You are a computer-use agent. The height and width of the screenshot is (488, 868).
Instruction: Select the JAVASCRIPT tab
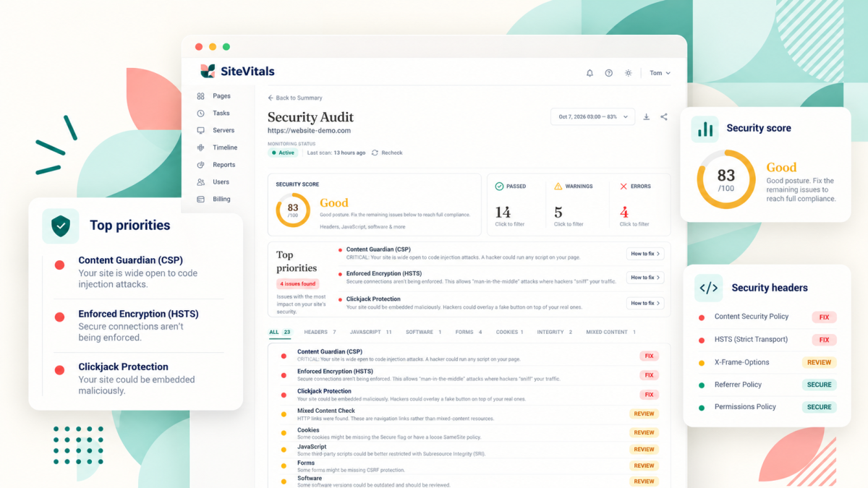pyautogui.click(x=370, y=332)
